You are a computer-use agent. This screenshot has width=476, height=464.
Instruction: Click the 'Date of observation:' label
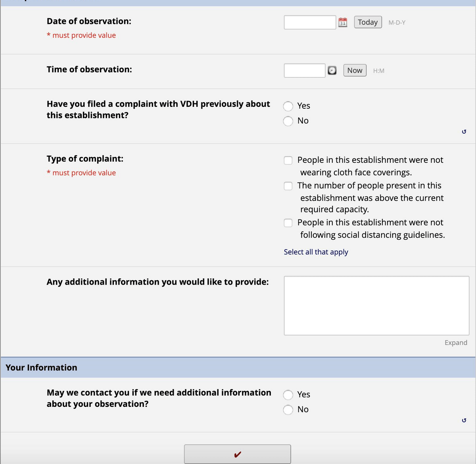[89, 21]
